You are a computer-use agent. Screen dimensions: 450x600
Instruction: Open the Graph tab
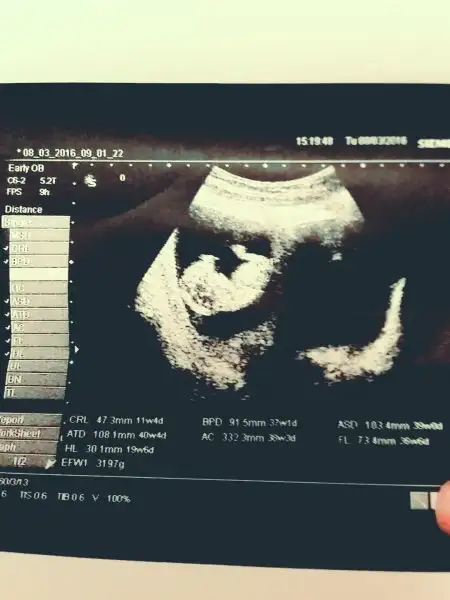pos(29,447)
